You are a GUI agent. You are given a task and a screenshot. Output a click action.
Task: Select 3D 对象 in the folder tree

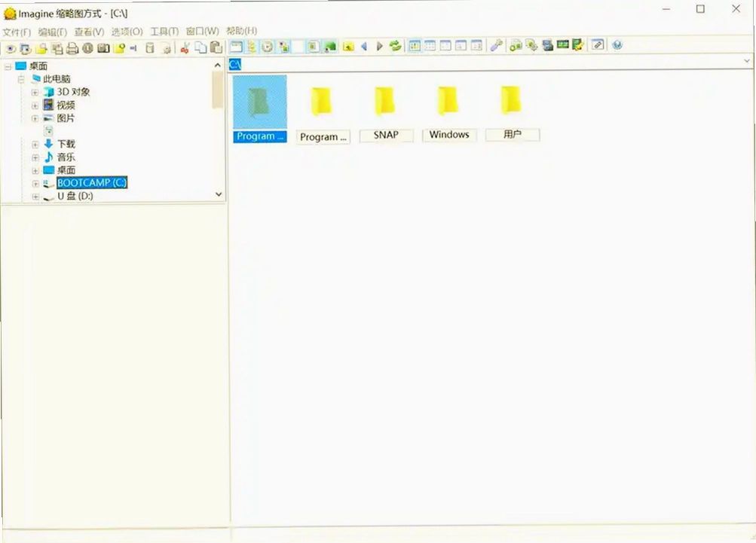pos(73,92)
